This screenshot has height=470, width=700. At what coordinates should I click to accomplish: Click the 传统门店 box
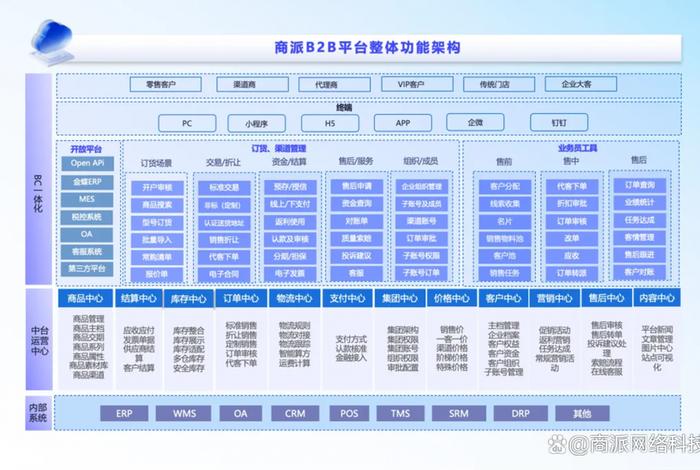pyautogui.click(x=499, y=84)
